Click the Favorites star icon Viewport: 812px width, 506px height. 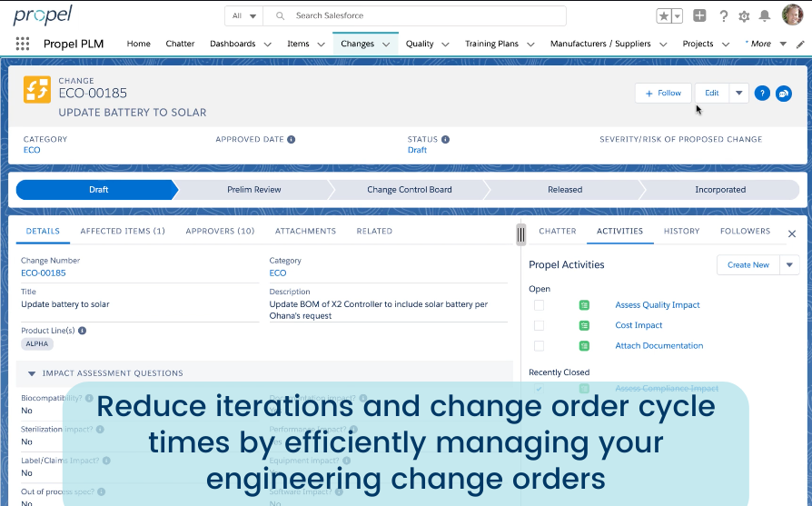click(x=663, y=16)
